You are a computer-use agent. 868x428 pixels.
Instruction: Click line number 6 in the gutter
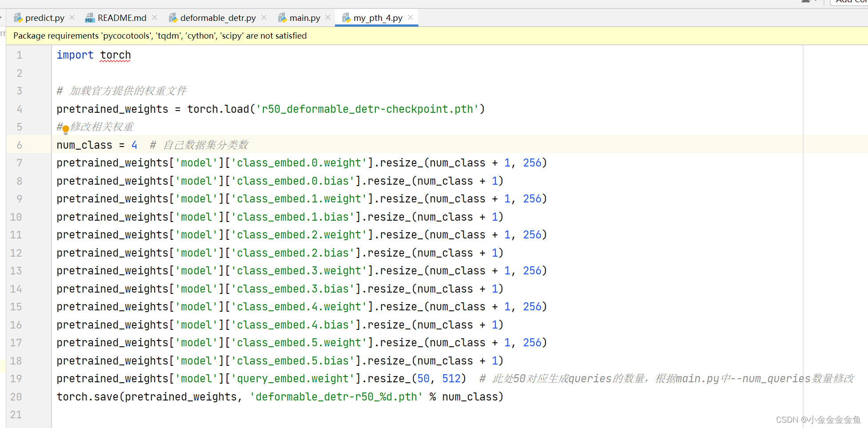coord(20,145)
